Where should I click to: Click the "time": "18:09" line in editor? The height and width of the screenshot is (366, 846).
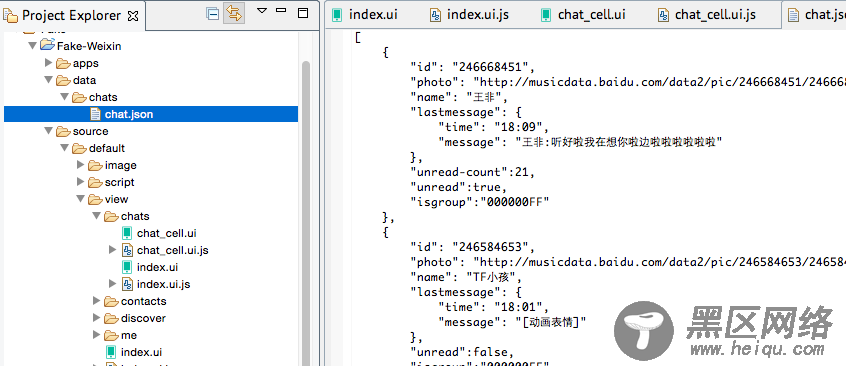[x=494, y=127]
